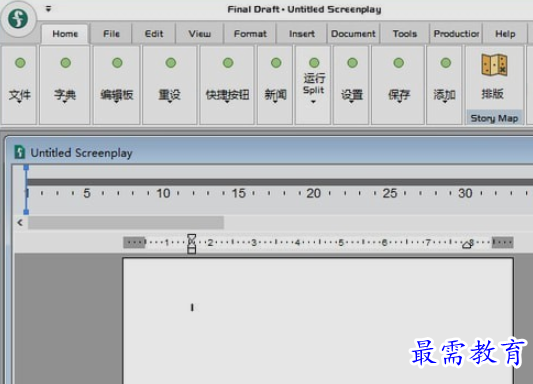Click the 10 mark on the timeline ruler
Viewport: 533px width, 384px height.
click(x=163, y=193)
